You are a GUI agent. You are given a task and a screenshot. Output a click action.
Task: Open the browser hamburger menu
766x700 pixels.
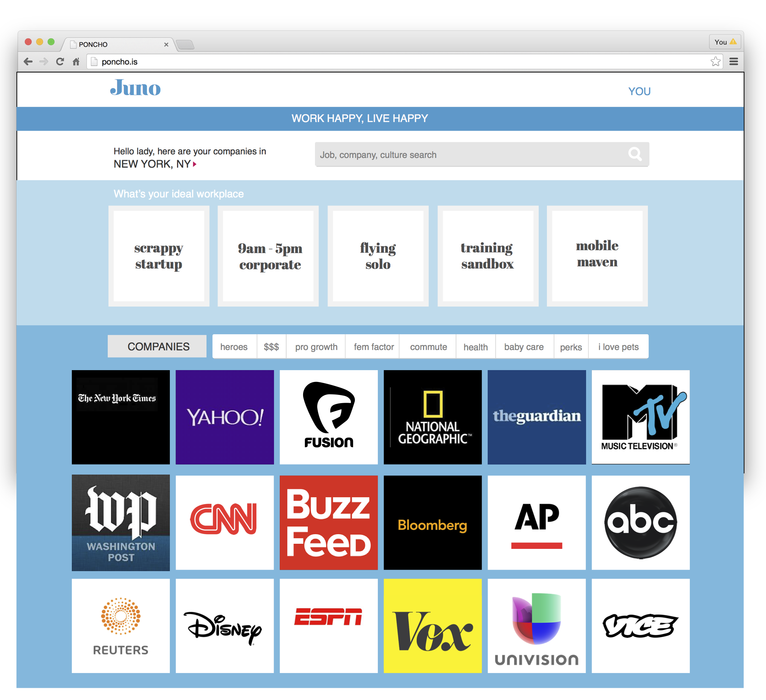click(x=734, y=61)
